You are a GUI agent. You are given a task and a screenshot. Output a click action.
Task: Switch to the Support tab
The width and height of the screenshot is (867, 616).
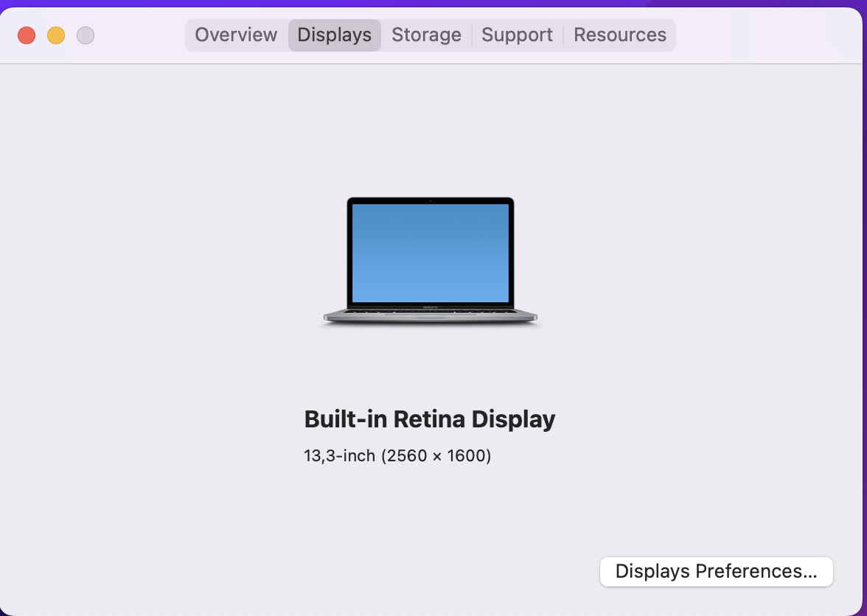coord(516,35)
